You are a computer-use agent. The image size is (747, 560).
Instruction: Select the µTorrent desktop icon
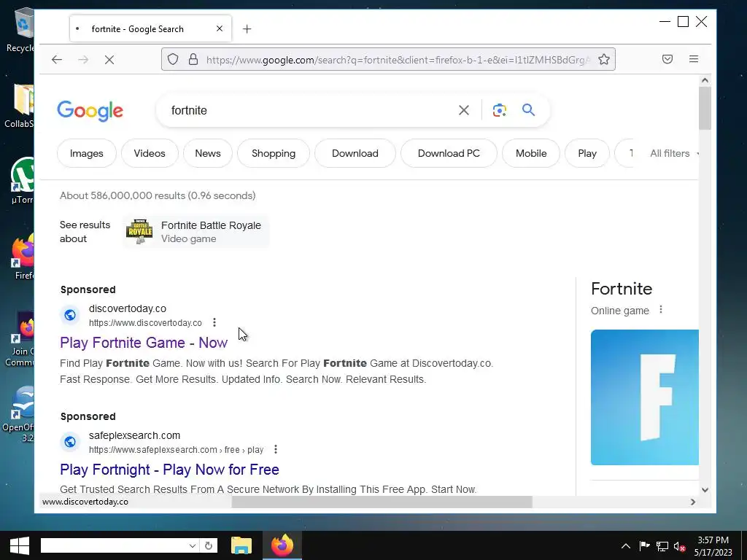pos(23,181)
